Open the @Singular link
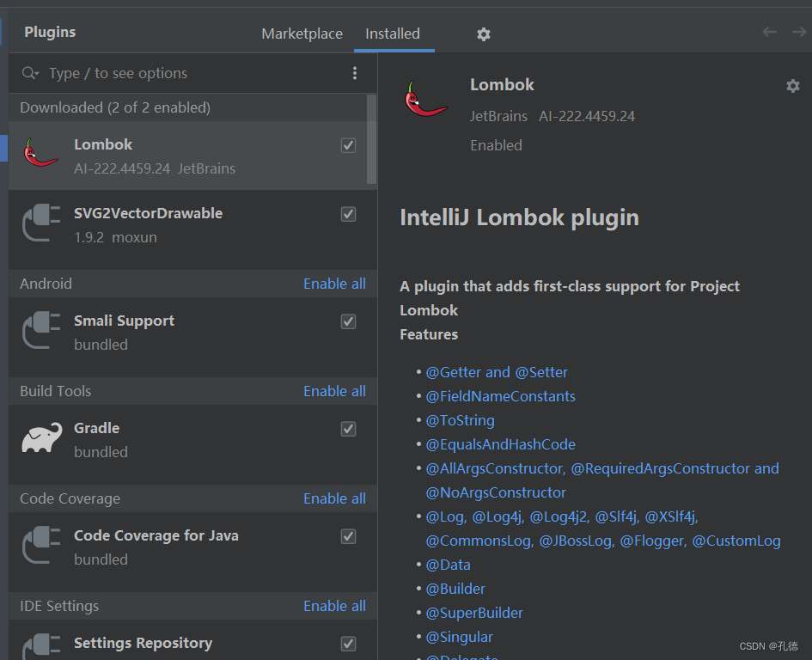This screenshot has width=812, height=660. (460, 637)
